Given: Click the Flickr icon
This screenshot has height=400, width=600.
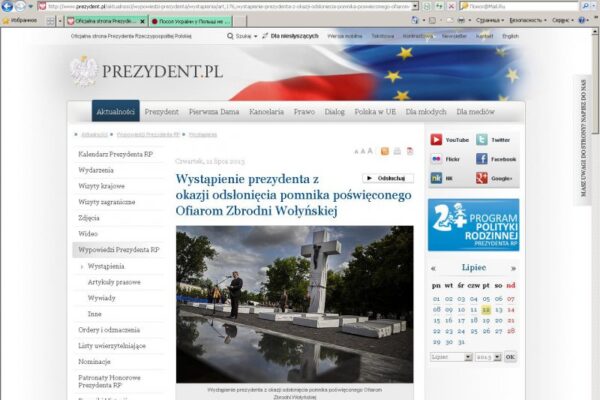Looking at the screenshot, I should coord(436,159).
